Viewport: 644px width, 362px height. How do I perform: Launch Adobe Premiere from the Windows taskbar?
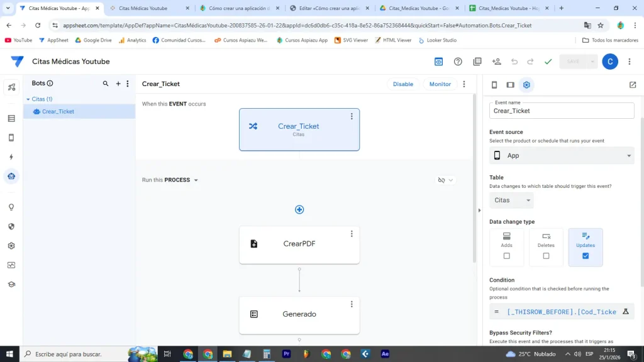point(286,354)
